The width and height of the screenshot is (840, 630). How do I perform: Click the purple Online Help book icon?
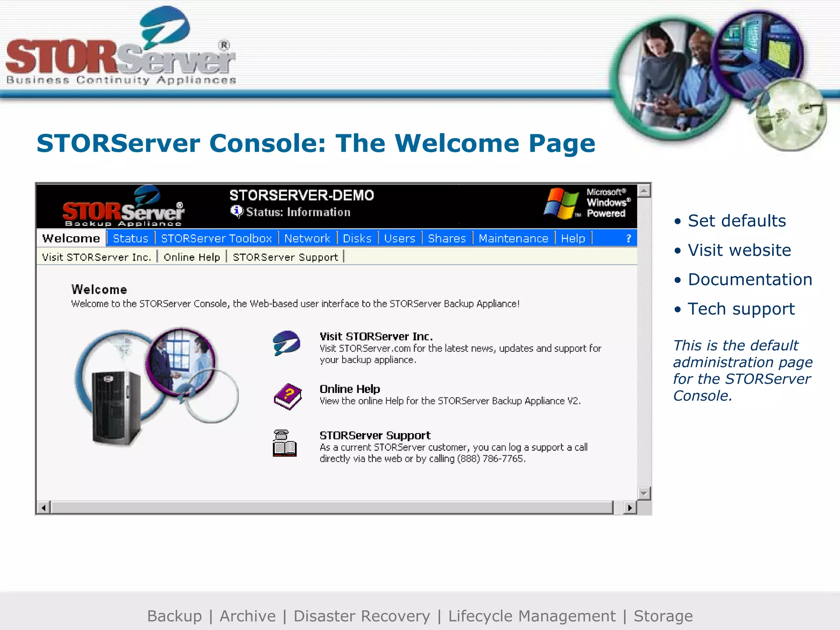[x=288, y=397]
